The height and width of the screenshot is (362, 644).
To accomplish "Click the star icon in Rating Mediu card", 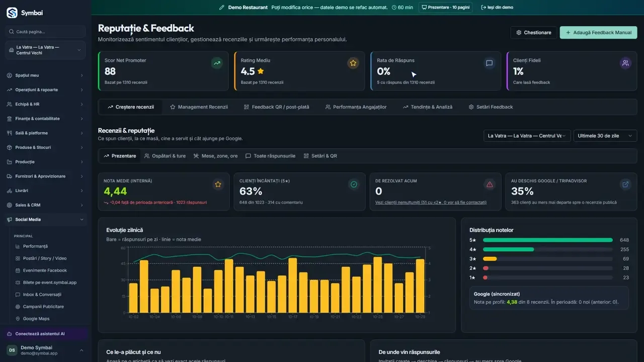I will [x=353, y=63].
